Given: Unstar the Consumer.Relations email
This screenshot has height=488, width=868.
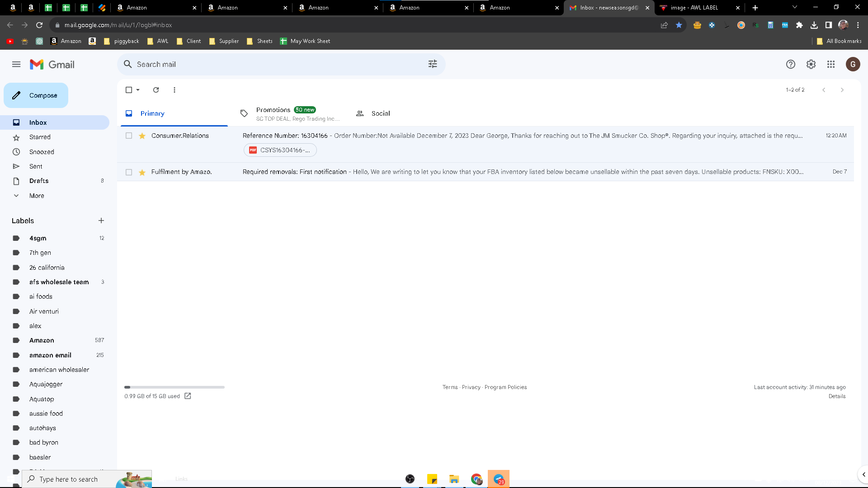Looking at the screenshot, I should click(x=142, y=136).
